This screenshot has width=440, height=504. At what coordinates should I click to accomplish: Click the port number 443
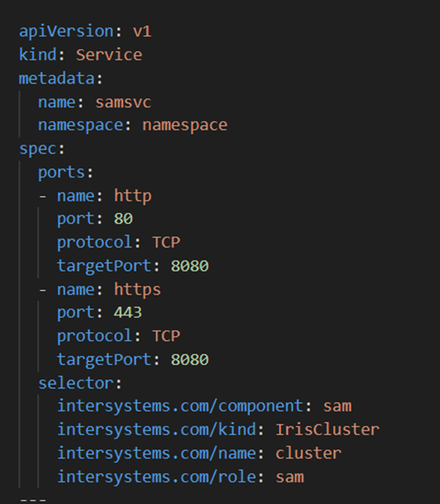coord(127,313)
